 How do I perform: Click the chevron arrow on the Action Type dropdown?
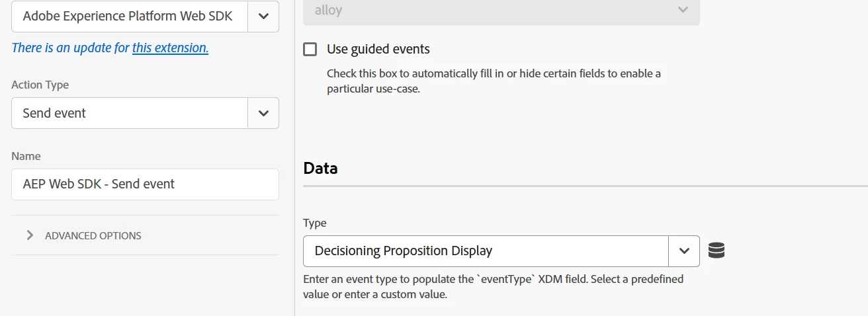pyautogui.click(x=263, y=113)
